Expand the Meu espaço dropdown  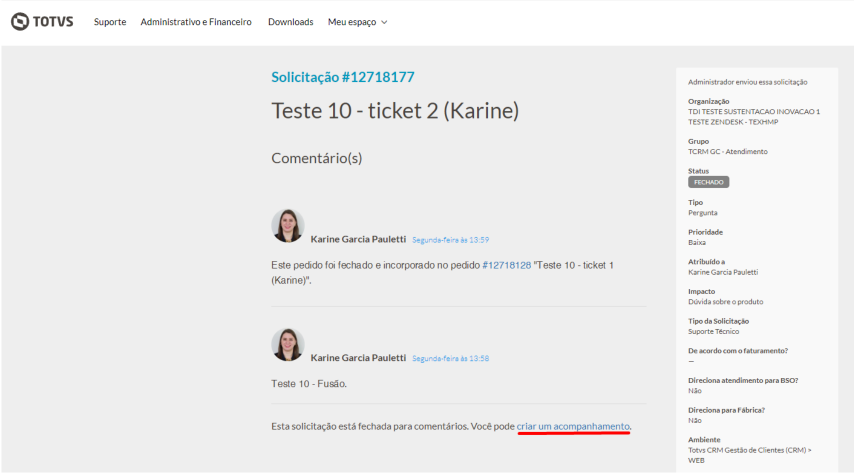(x=357, y=22)
